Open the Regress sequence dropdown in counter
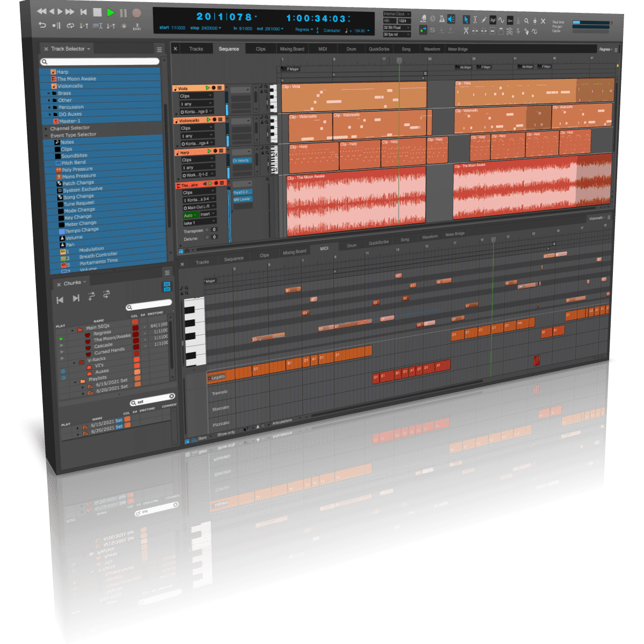Viewport: 644px width, 644px height. (x=304, y=30)
